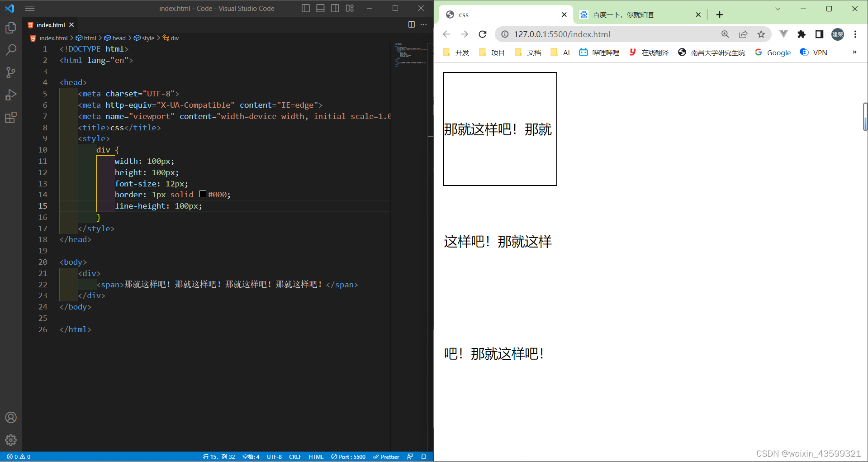Change line ending via CRLF status item
Viewport: 868px width, 462px height.
coord(295,457)
